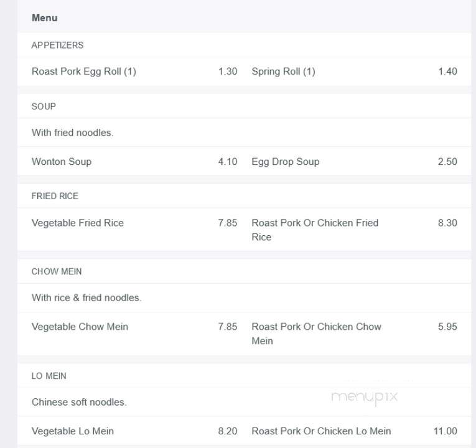Screen dimensions: 476x448
Task: Open the CHOW MEIN section header
Action: [x=57, y=271]
